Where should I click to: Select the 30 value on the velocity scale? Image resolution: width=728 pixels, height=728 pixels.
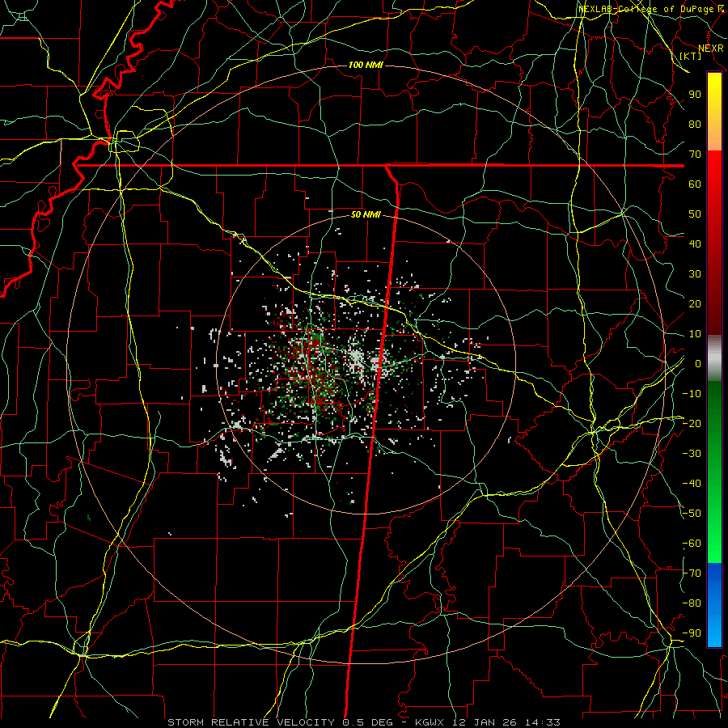[x=695, y=274]
